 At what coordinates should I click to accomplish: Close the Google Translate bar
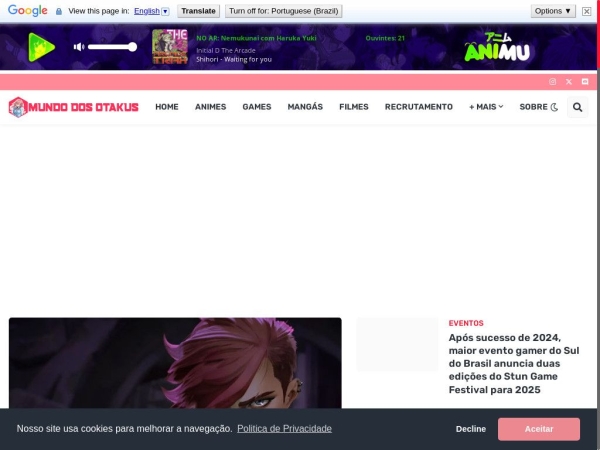point(586,11)
